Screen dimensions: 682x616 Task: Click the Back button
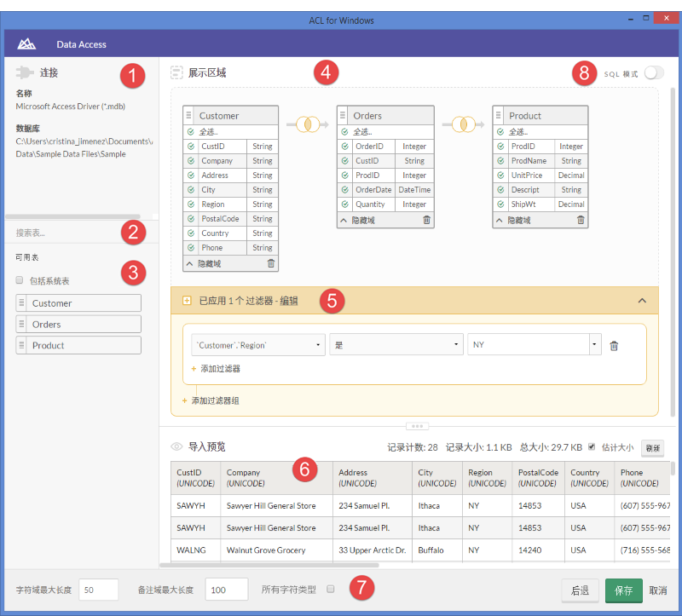click(x=580, y=590)
